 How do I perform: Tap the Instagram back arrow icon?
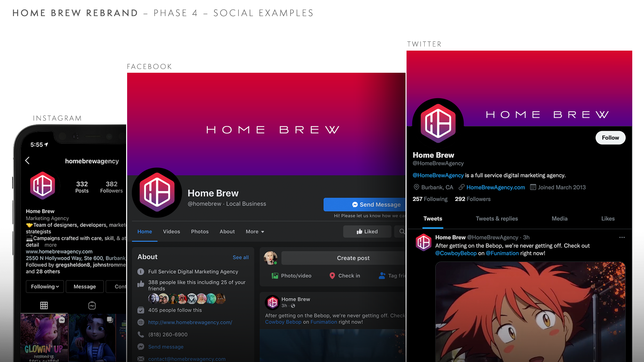(x=28, y=161)
